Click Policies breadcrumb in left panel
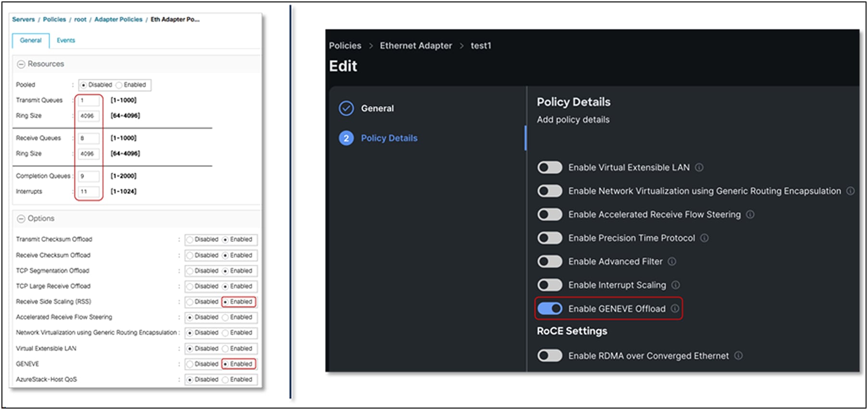The image size is (868, 410). click(x=54, y=19)
